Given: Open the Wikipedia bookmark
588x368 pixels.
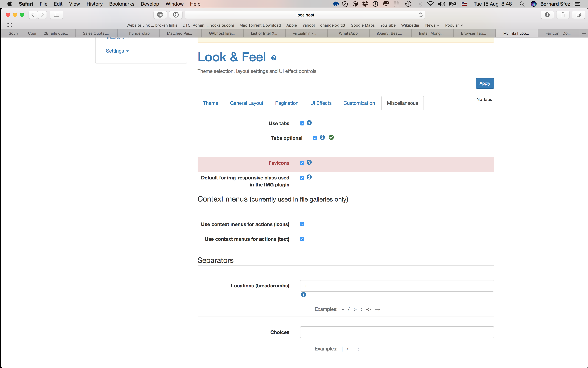Looking at the screenshot, I should point(410,25).
